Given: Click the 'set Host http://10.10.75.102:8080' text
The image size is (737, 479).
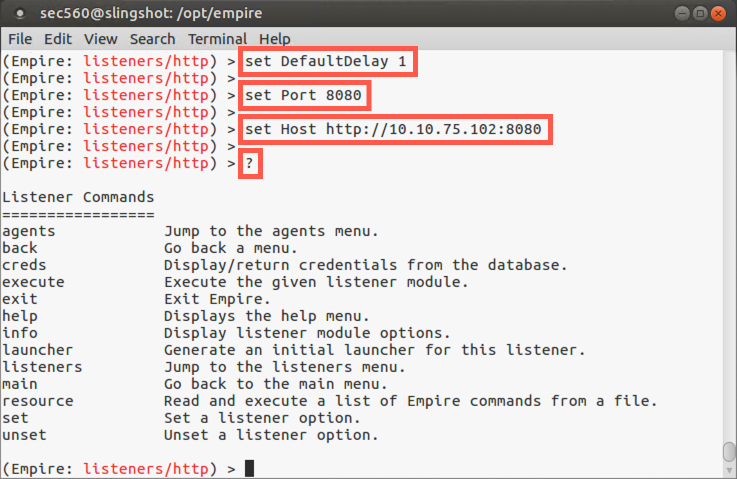Looking at the screenshot, I should point(393,129).
